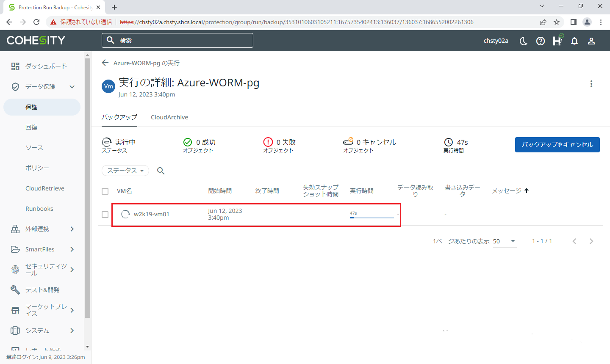Go to next results page arrow
This screenshot has height=364, width=610.
pyautogui.click(x=591, y=241)
